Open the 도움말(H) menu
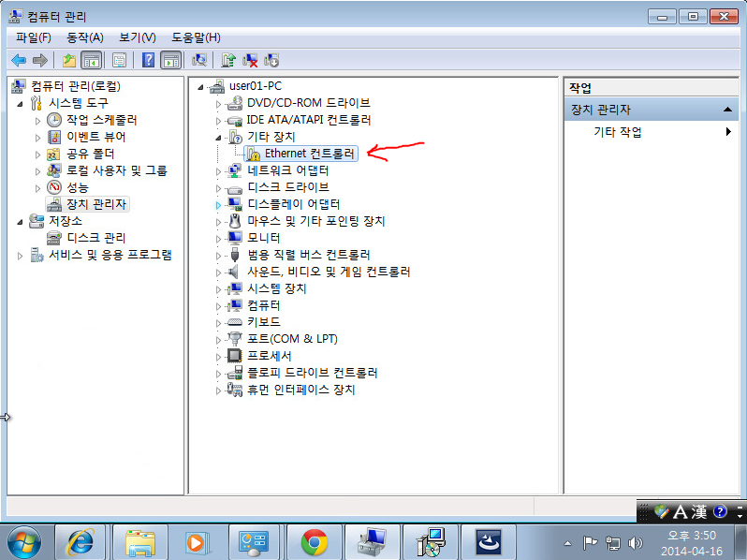 (x=196, y=37)
